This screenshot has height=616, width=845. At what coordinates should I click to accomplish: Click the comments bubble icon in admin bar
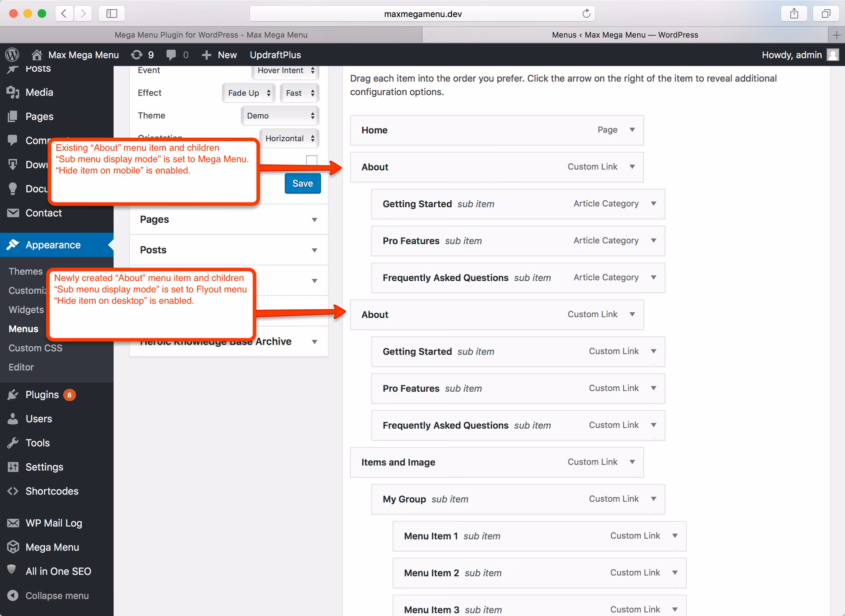(171, 55)
